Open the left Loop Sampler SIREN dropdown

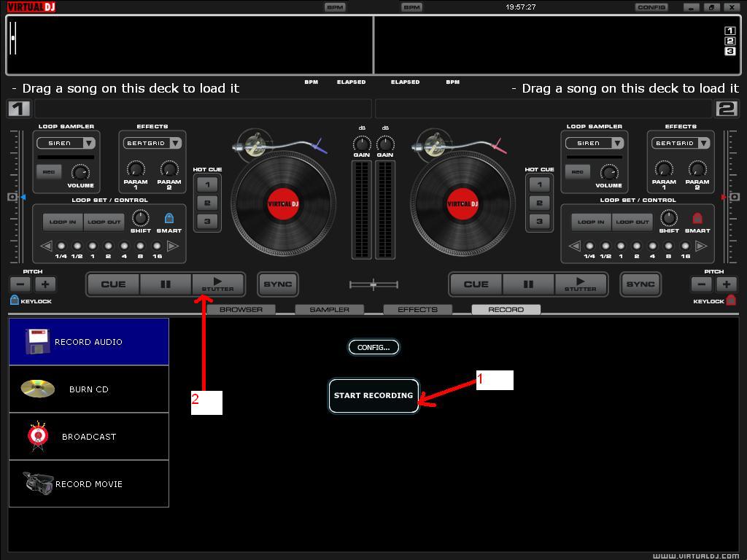click(x=66, y=143)
